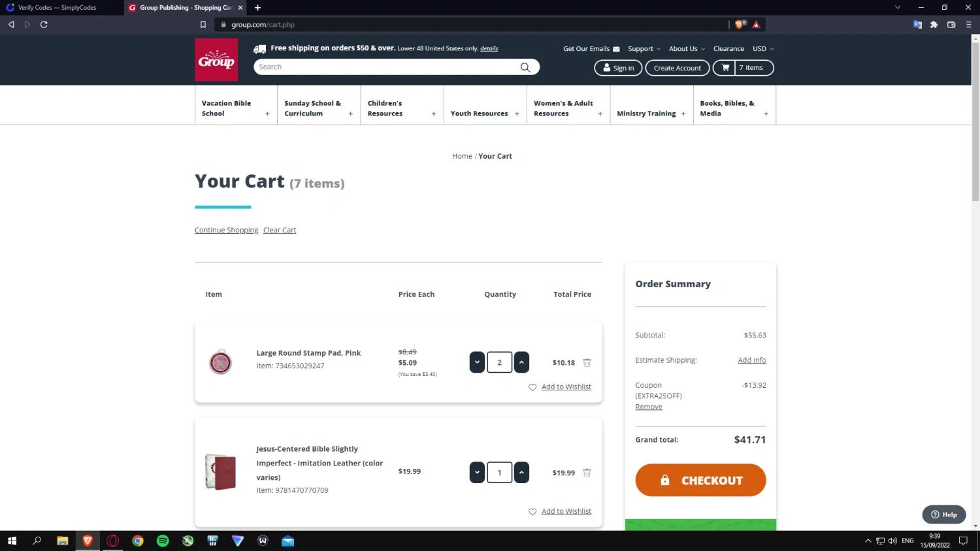Open the browser extensions puzzle icon
The height and width of the screenshot is (551, 980).
934,25
